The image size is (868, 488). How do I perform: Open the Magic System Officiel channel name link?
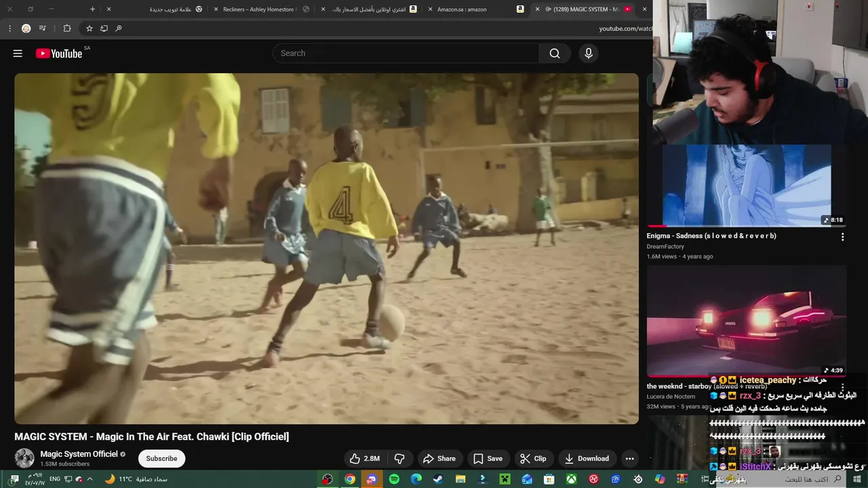coord(79,454)
